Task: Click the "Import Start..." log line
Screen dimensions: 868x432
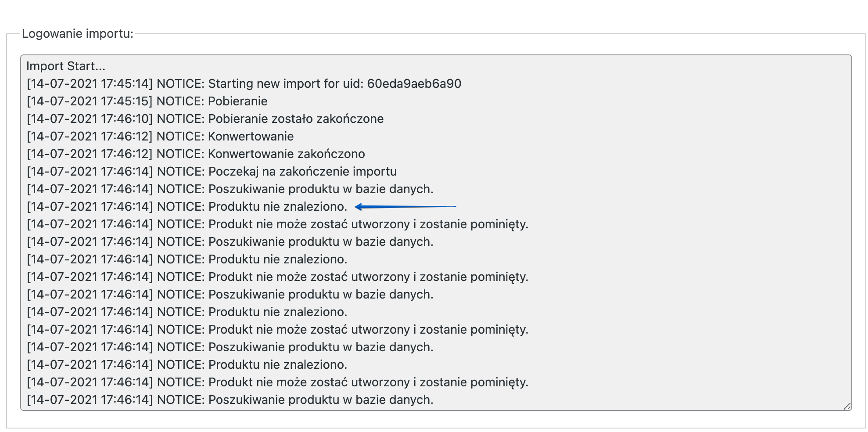Action: [66, 66]
